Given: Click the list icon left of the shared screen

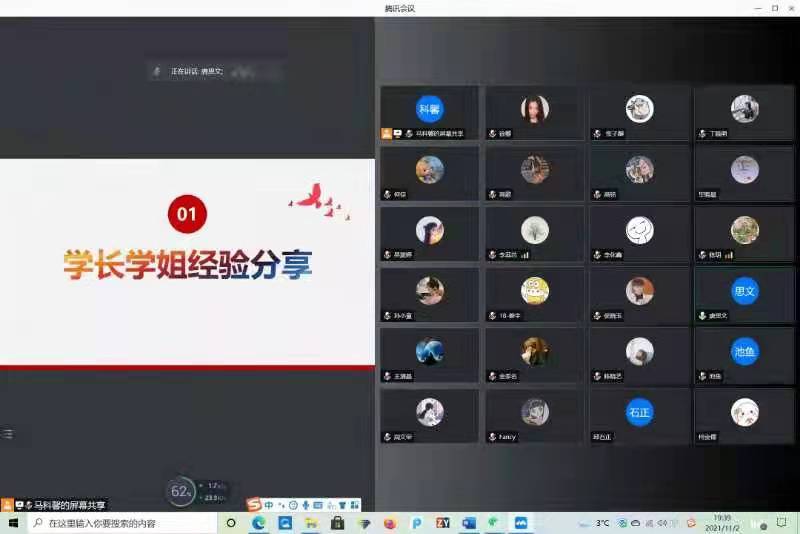Looking at the screenshot, I should point(8,434).
